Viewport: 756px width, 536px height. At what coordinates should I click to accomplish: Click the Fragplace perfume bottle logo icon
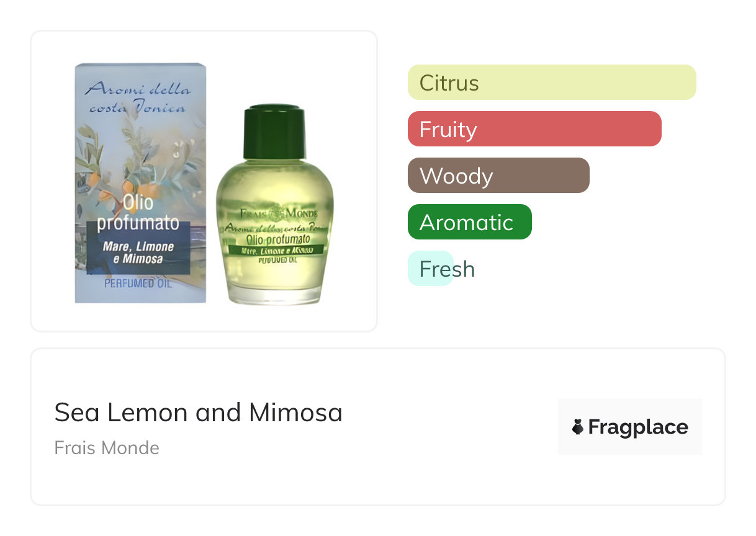[578, 427]
